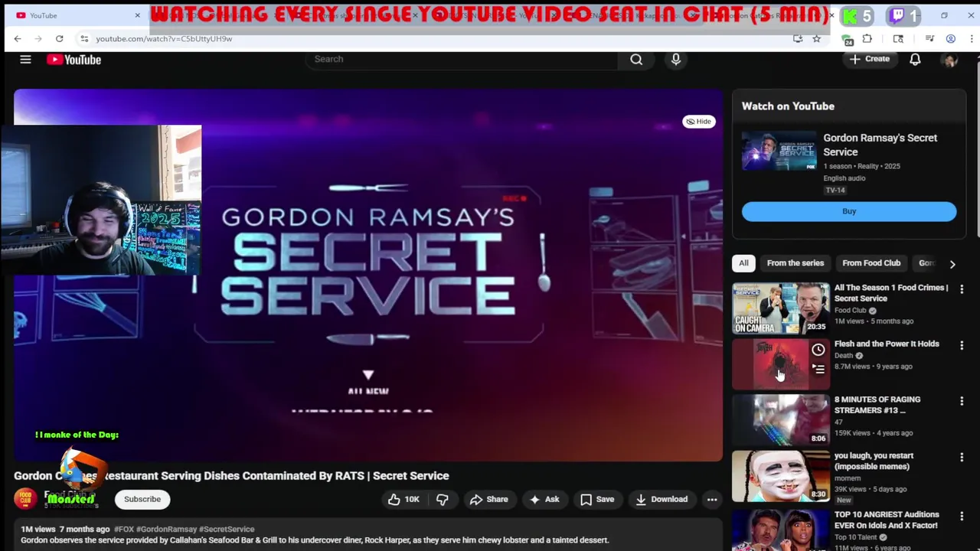This screenshot has height=551, width=980.
Task: Open #SecretService hashtag link
Action: point(227,529)
